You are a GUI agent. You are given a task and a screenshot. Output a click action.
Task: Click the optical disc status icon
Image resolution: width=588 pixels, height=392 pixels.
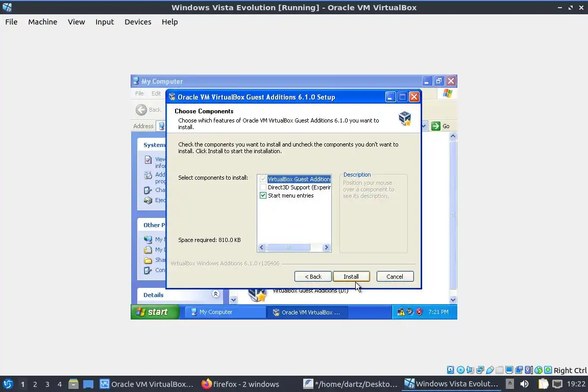tap(460, 370)
